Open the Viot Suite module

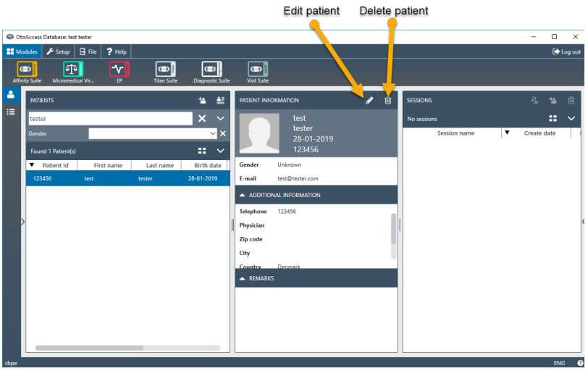coord(258,72)
